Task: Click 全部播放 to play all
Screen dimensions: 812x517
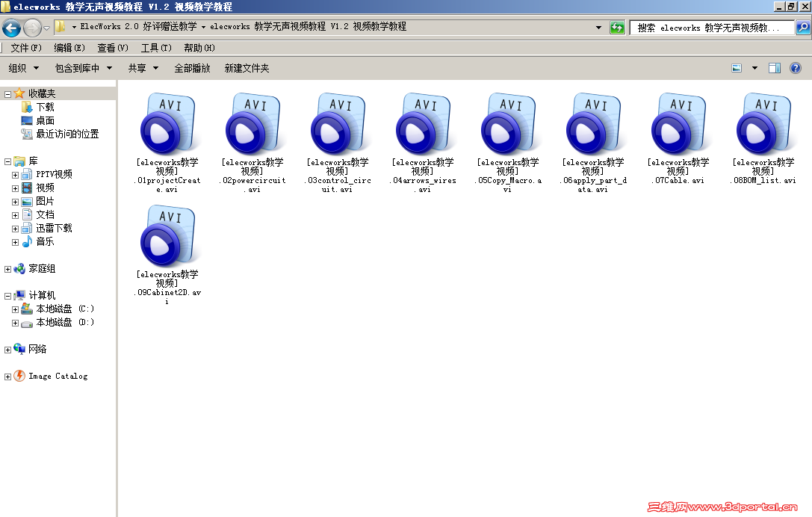Action: pos(192,69)
